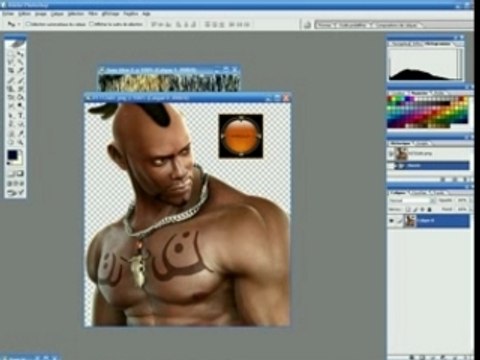The height and width of the screenshot is (360, 480).
Task: Switch to the Scripts tab
Action: click(423, 144)
